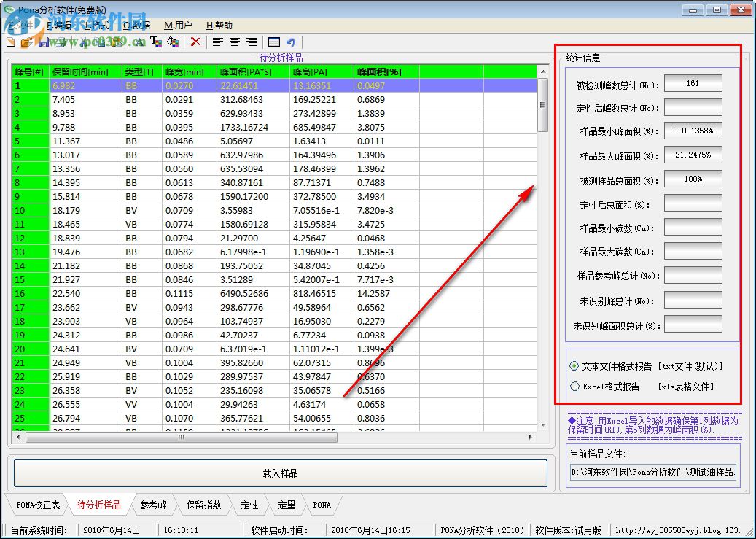Center-align text using the toolbar icon

235,42
